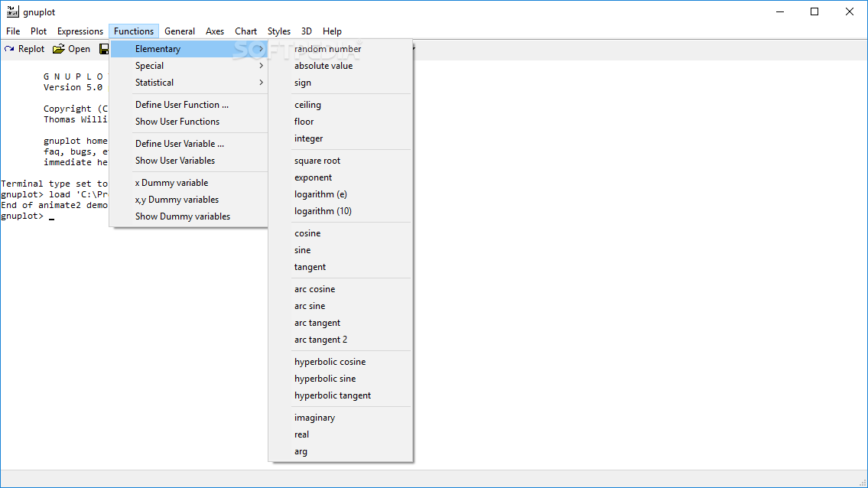868x488 pixels.
Task: Insert the imaginary function
Action: (340, 418)
